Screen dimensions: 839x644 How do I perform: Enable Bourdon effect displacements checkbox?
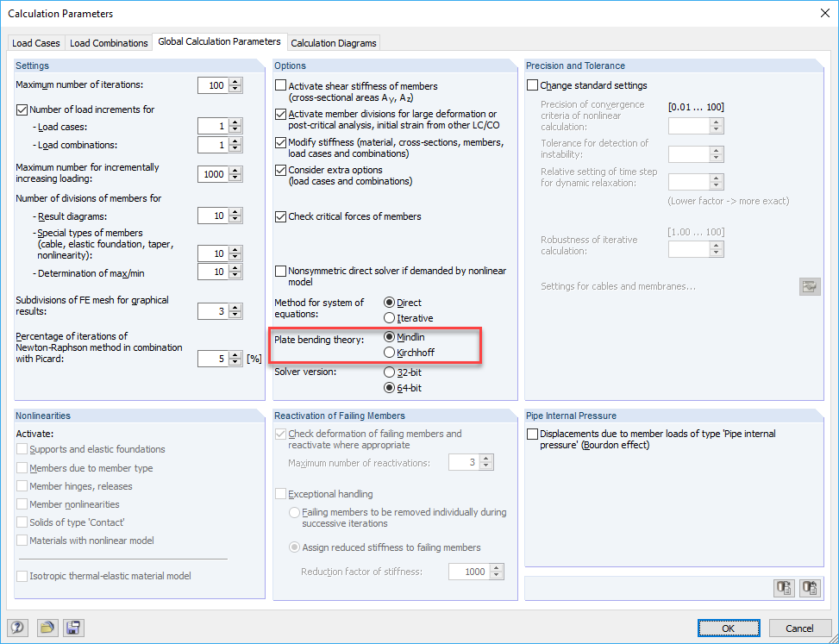coord(532,435)
